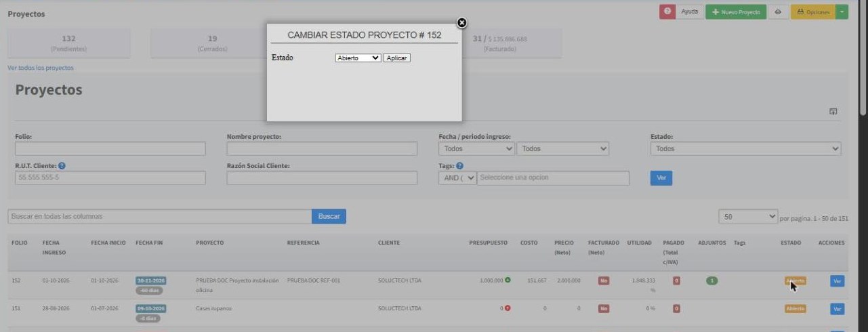Viewport: 868px width, 332px height.
Task: Click the red icon beside presupuesto 0
Action: pyautogui.click(x=508, y=308)
